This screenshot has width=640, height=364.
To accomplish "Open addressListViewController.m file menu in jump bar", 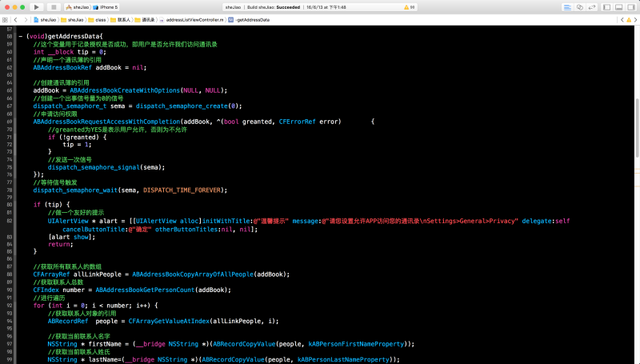I will click(192, 19).
